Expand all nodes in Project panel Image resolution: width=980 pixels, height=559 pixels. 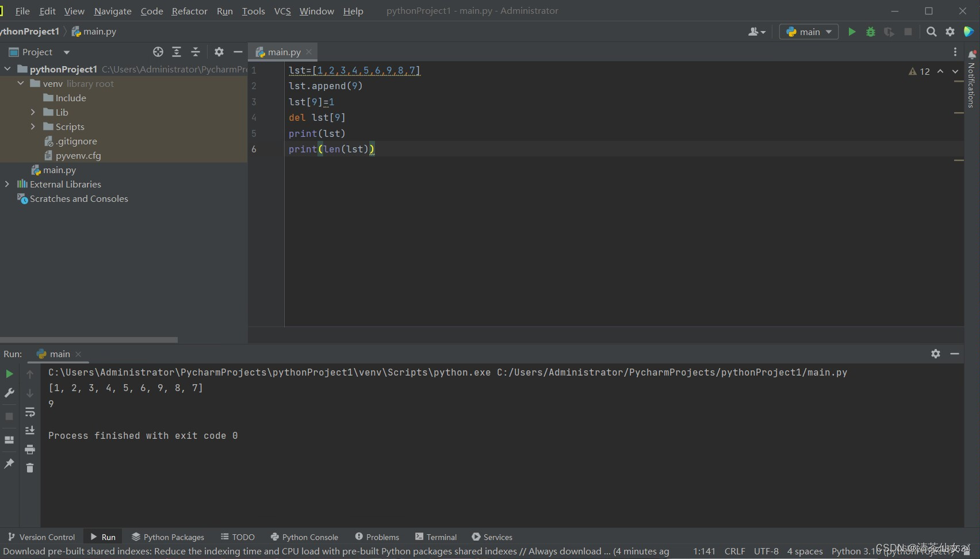[x=177, y=52]
